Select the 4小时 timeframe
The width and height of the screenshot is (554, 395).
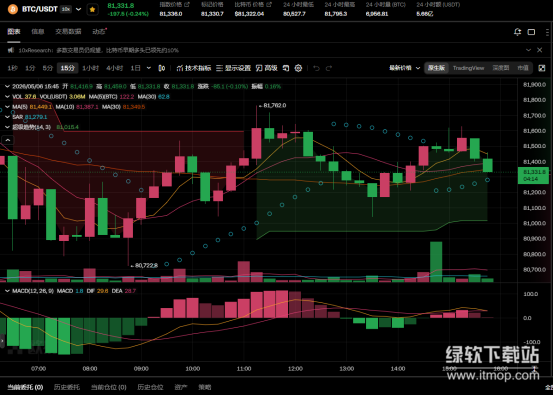[x=114, y=68]
